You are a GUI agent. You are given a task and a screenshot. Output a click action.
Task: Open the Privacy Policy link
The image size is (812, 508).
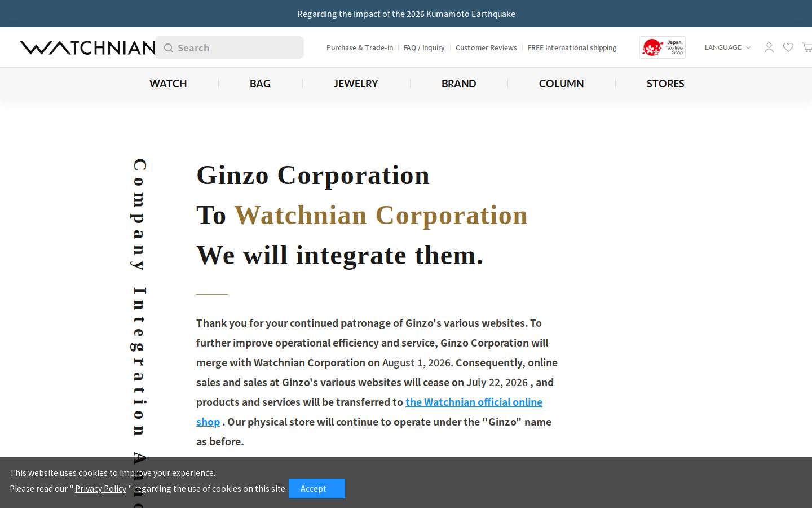click(100, 488)
